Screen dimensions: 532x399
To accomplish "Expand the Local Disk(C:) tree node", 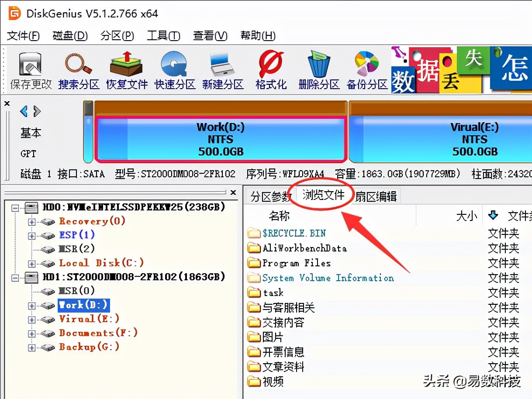I will (31, 263).
